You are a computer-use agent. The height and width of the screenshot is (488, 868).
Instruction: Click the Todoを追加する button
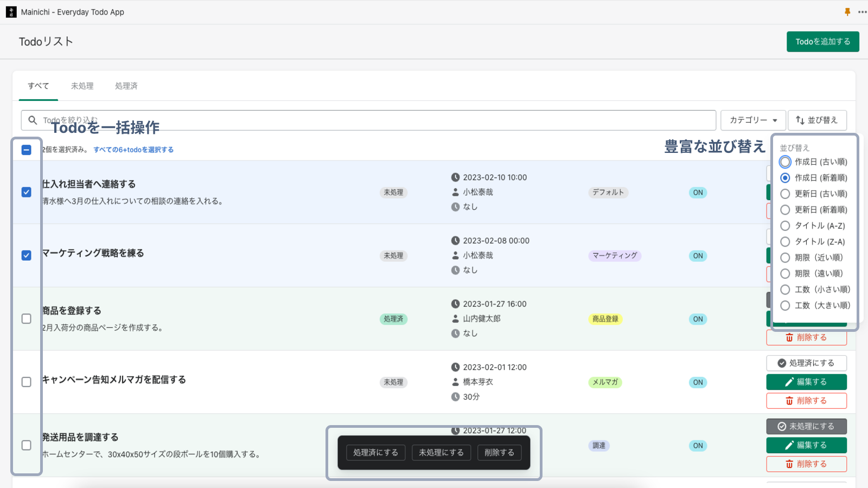coord(823,42)
